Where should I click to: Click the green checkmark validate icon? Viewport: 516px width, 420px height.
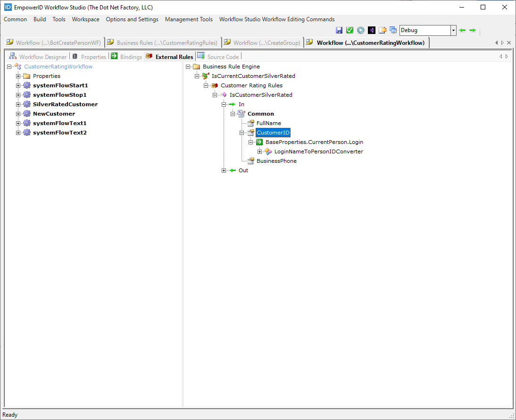point(350,30)
